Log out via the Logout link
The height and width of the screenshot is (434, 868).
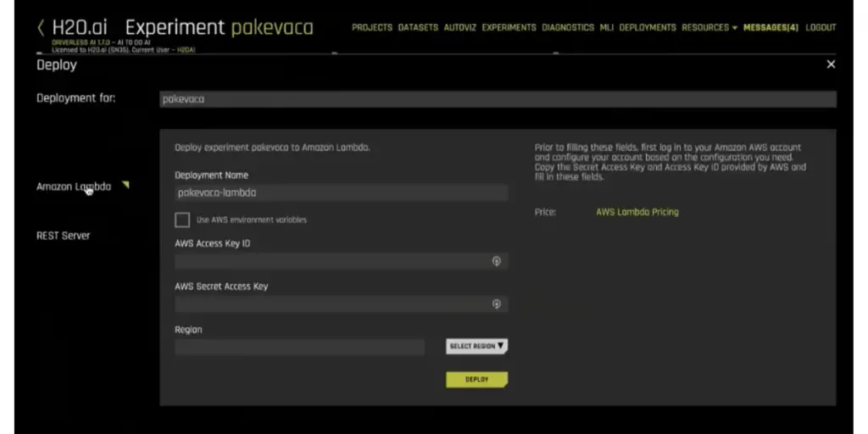click(x=821, y=27)
